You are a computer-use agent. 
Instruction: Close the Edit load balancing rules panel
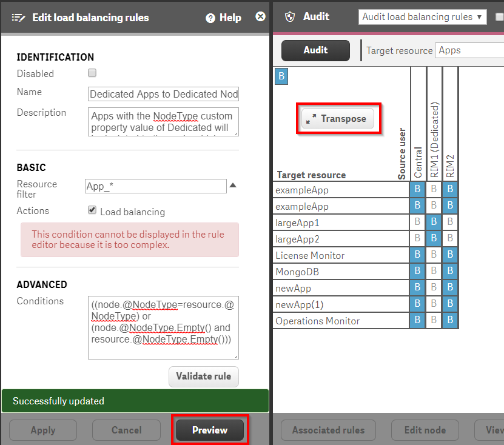[260, 17]
